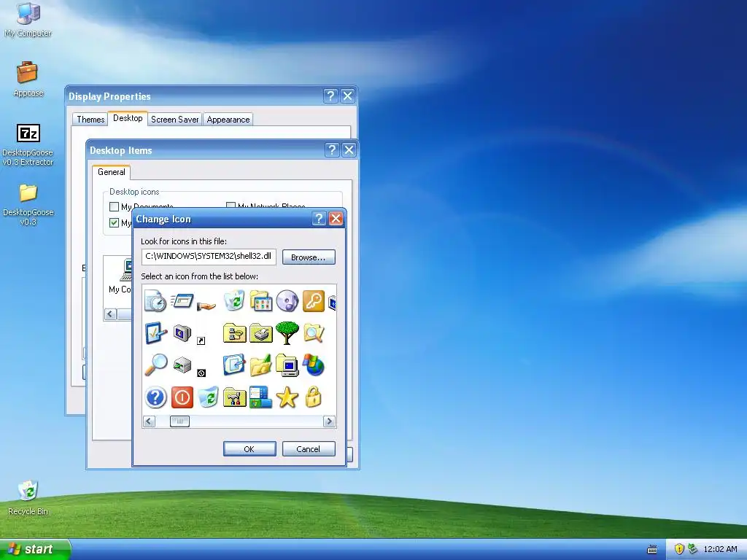Select the blue question mark help icon

pos(156,397)
